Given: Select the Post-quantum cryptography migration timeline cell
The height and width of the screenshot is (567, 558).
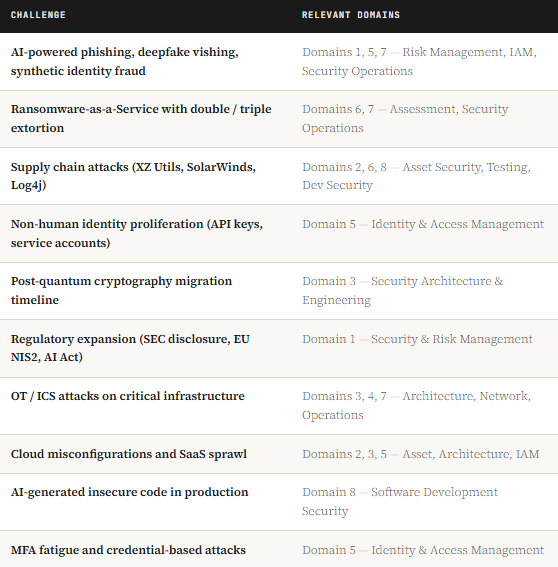Looking at the screenshot, I should click(x=122, y=291).
